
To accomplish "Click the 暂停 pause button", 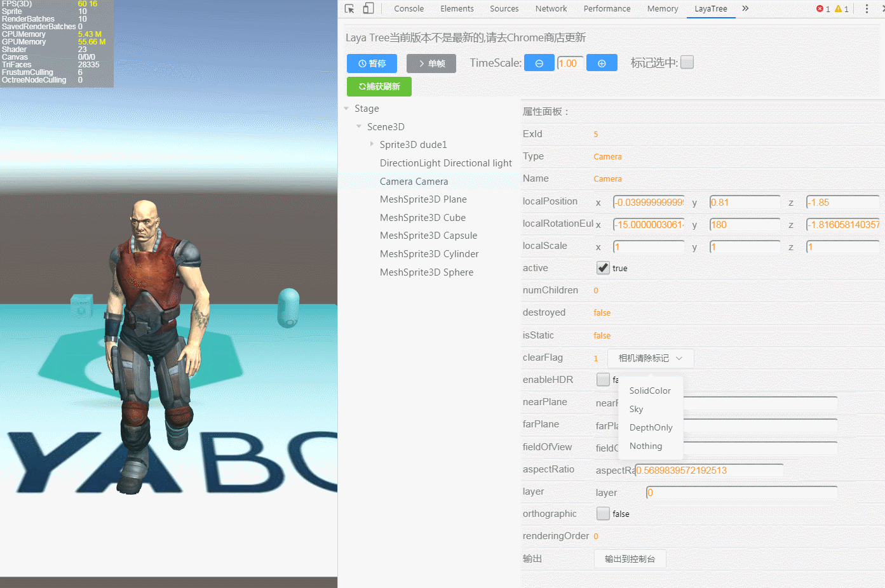I will pyautogui.click(x=372, y=63).
